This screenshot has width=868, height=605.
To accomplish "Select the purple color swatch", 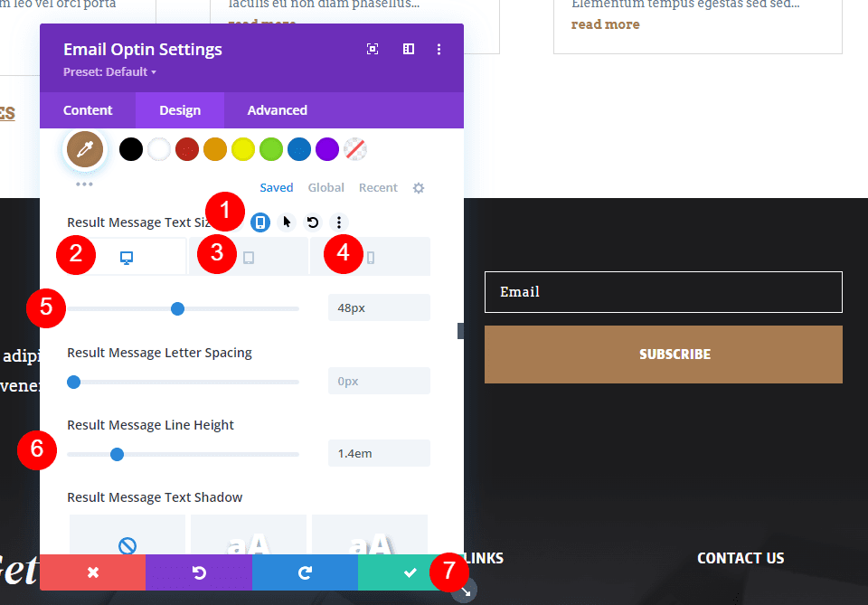I will (x=326, y=148).
